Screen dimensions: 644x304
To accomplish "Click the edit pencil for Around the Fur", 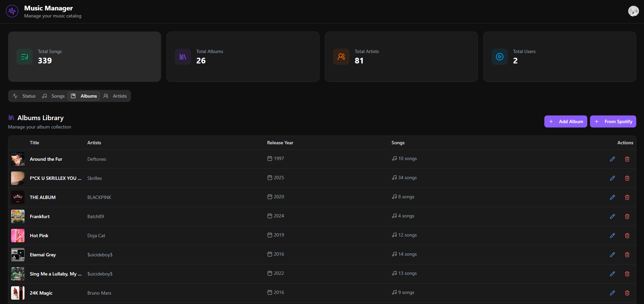I will pos(612,159).
